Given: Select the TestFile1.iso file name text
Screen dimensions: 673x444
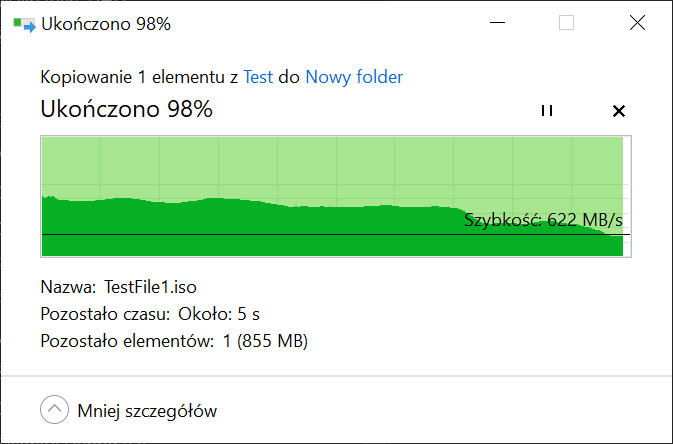Looking at the screenshot, I should 150,287.
